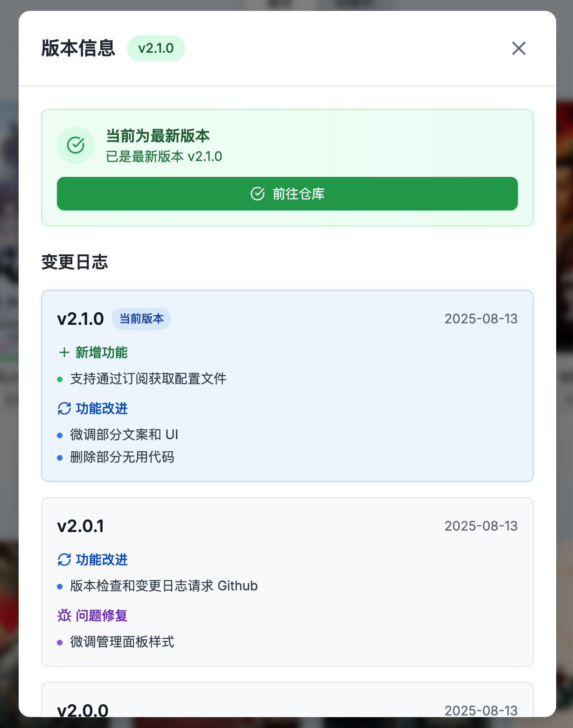Click the bug icon beside 问题修复

[x=64, y=616]
